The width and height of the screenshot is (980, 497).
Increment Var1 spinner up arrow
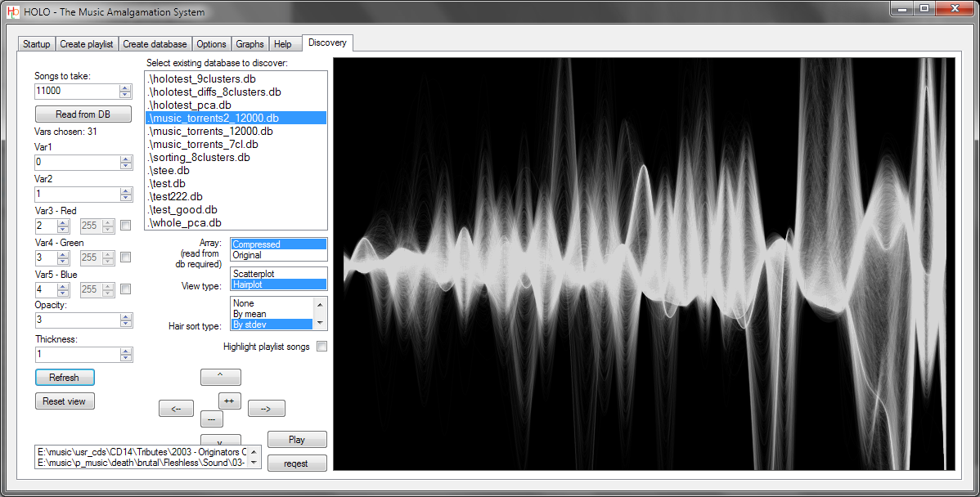coord(126,159)
